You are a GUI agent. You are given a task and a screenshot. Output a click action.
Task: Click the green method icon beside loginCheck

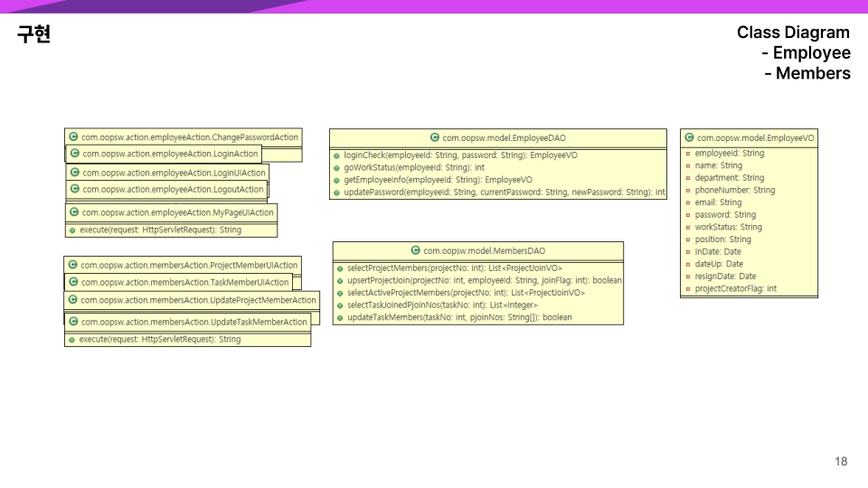coord(336,156)
